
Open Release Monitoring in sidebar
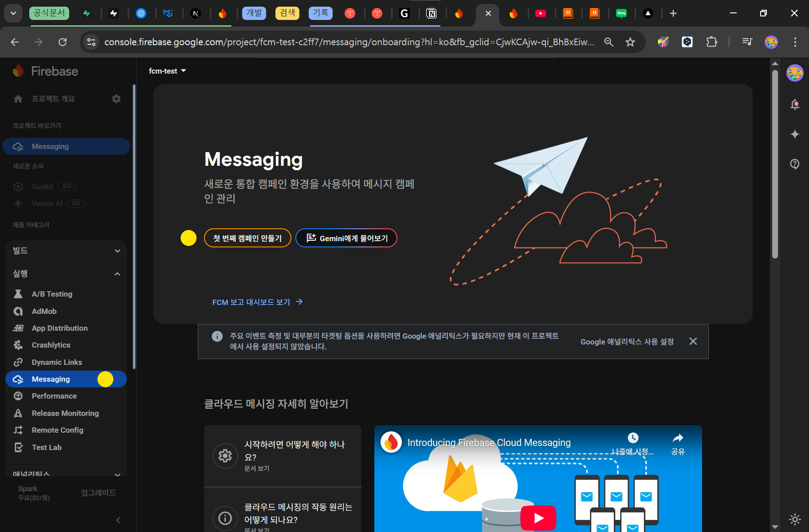pyautogui.click(x=66, y=413)
